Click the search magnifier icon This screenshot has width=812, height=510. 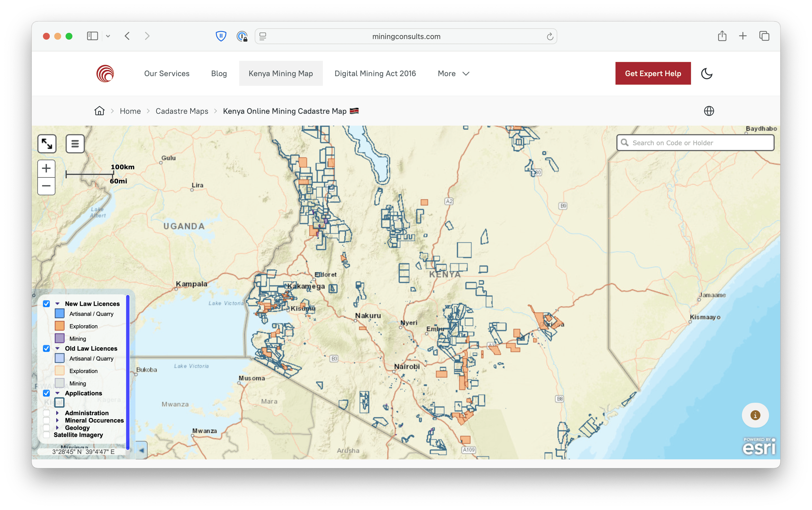[624, 142]
